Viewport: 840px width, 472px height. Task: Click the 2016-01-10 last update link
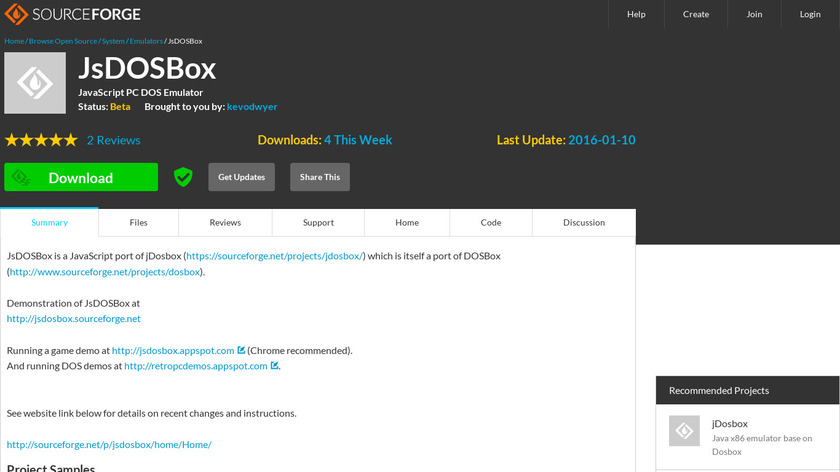pos(602,140)
